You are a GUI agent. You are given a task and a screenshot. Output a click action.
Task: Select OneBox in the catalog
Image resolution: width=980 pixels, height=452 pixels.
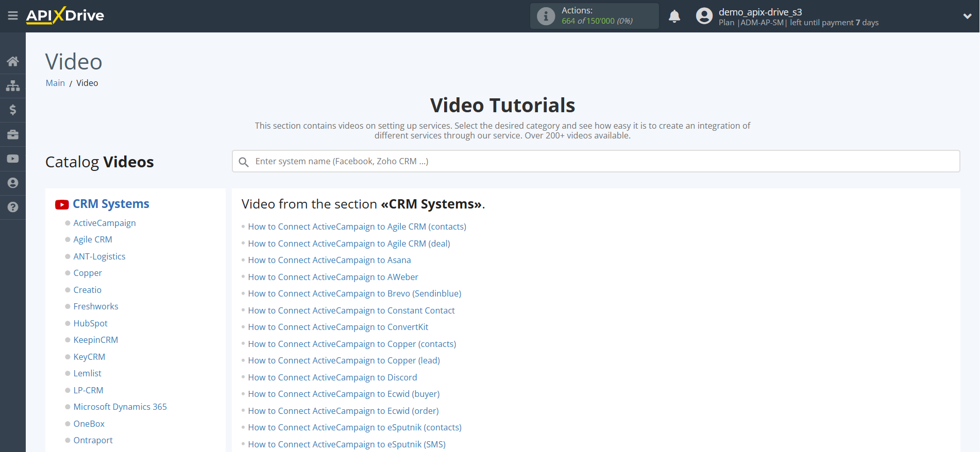tap(89, 424)
